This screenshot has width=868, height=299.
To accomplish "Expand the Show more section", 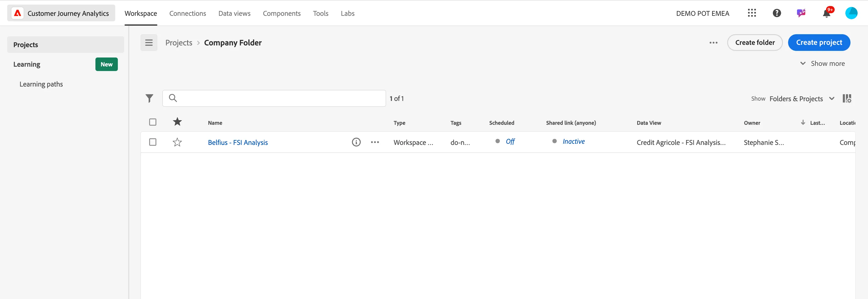I will pos(823,63).
